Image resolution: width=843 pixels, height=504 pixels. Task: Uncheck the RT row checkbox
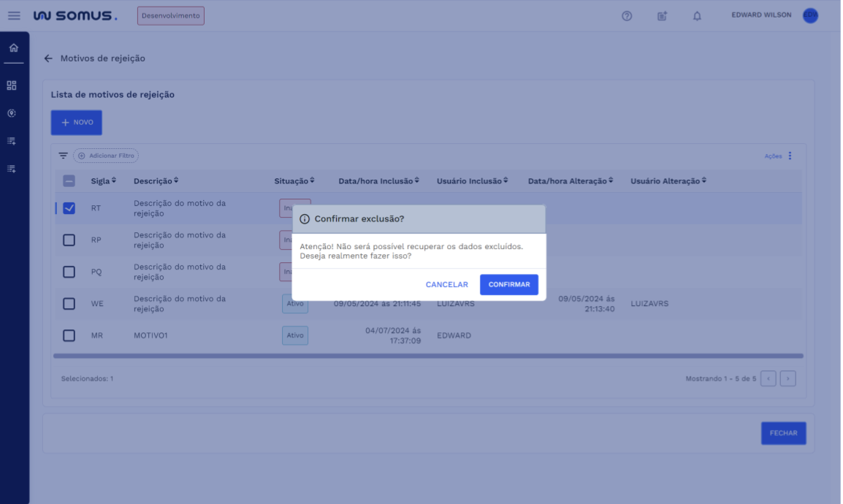coord(69,208)
